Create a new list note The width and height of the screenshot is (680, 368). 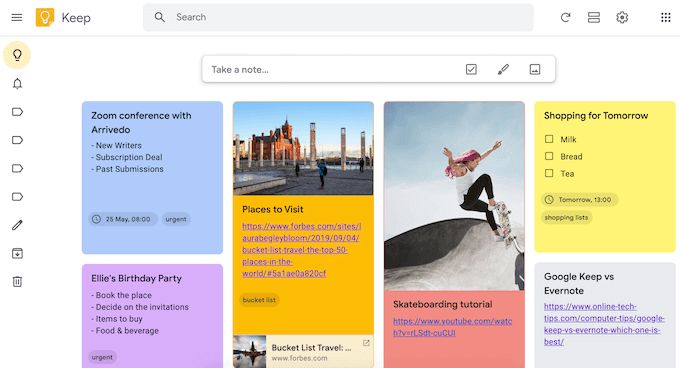click(x=471, y=69)
